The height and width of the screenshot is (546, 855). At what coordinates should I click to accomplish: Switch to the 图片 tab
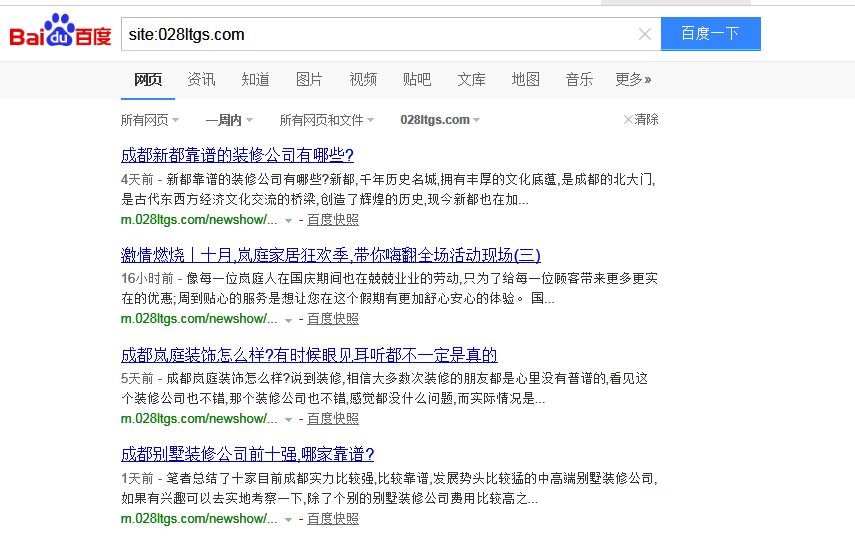309,80
